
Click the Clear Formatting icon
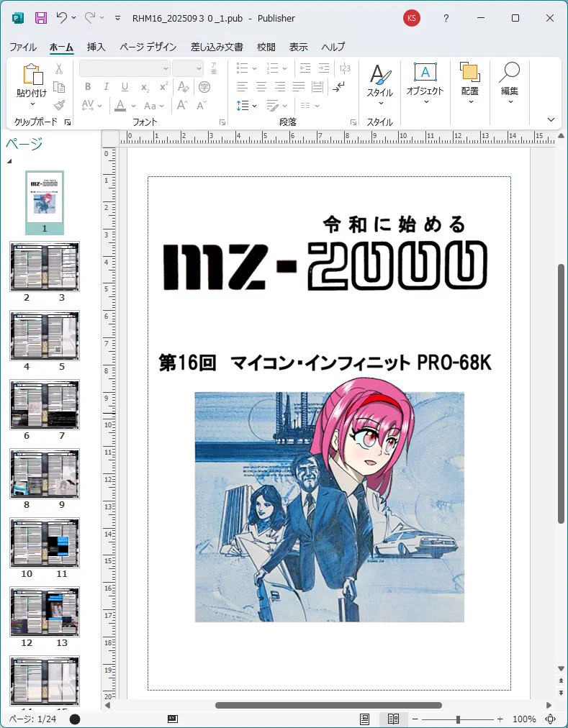[183, 86]
